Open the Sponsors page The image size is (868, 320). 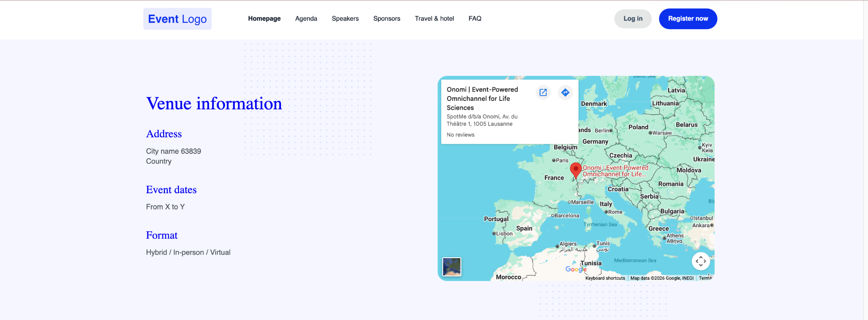pos(387,19)
